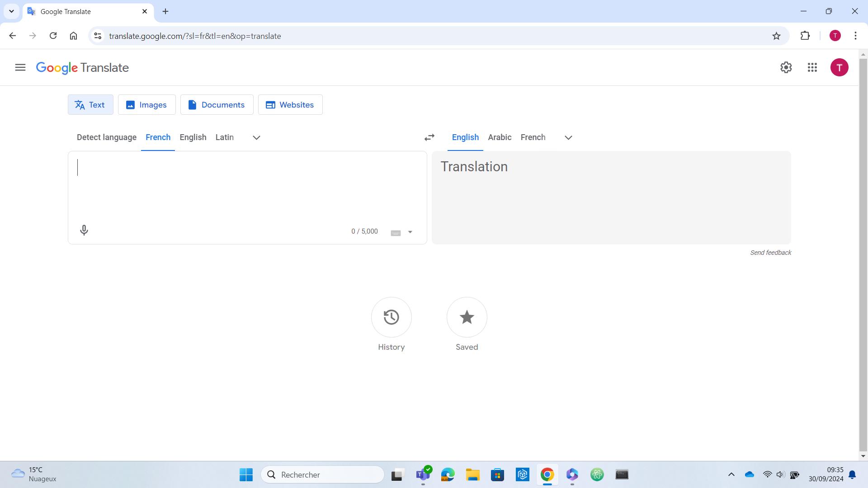The height and width of the screenshot is (488, 868).
Task: Open Google apps grid button
Action: (812, 67)
